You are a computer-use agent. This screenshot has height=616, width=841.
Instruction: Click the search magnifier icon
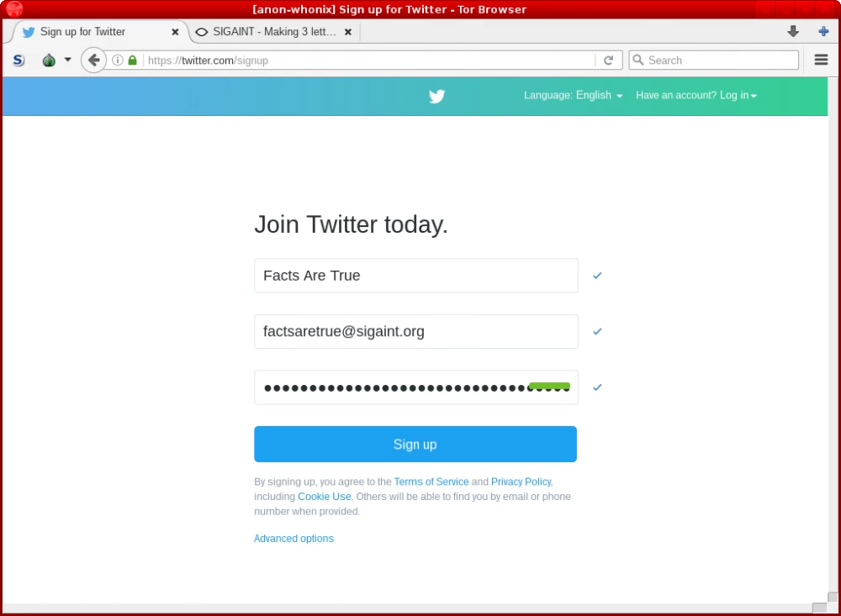coord(637,60)
